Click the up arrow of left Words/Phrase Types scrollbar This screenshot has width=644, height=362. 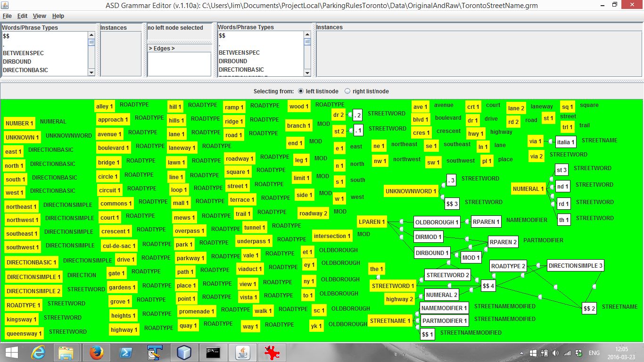(91, 35)
